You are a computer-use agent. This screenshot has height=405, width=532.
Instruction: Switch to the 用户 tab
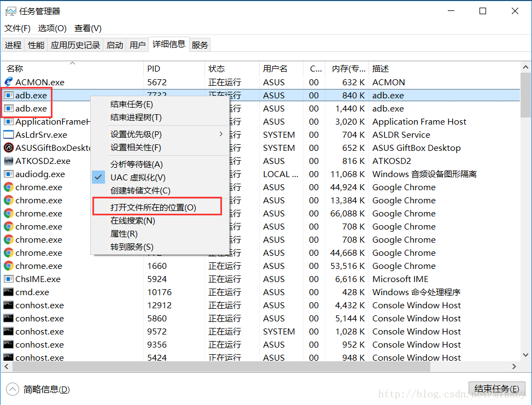[137, 45]
